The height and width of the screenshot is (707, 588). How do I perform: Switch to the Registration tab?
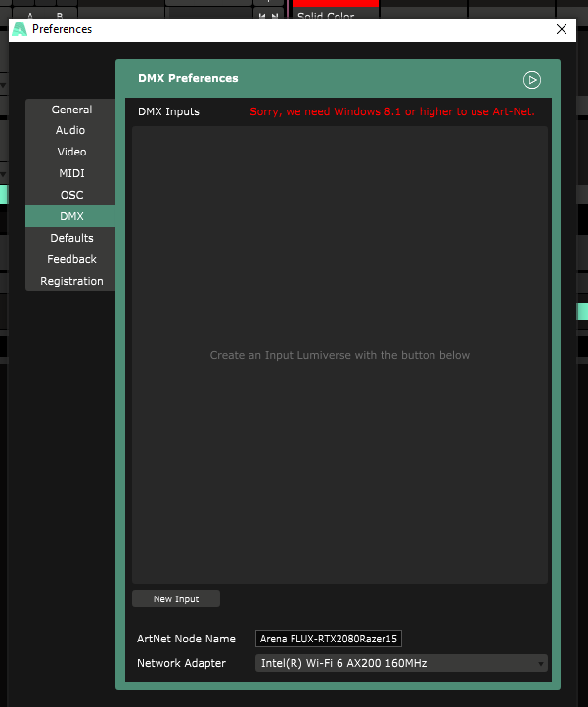click(x=71, y=281)
